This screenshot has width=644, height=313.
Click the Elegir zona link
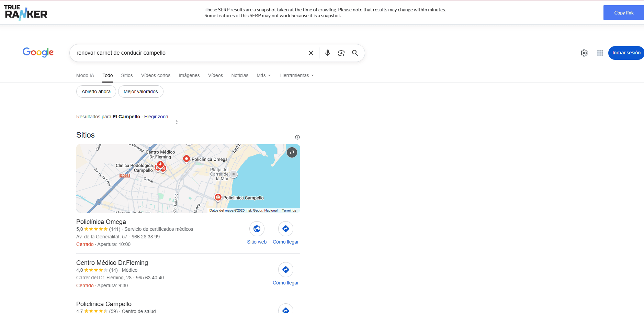(x=156, y=117)
